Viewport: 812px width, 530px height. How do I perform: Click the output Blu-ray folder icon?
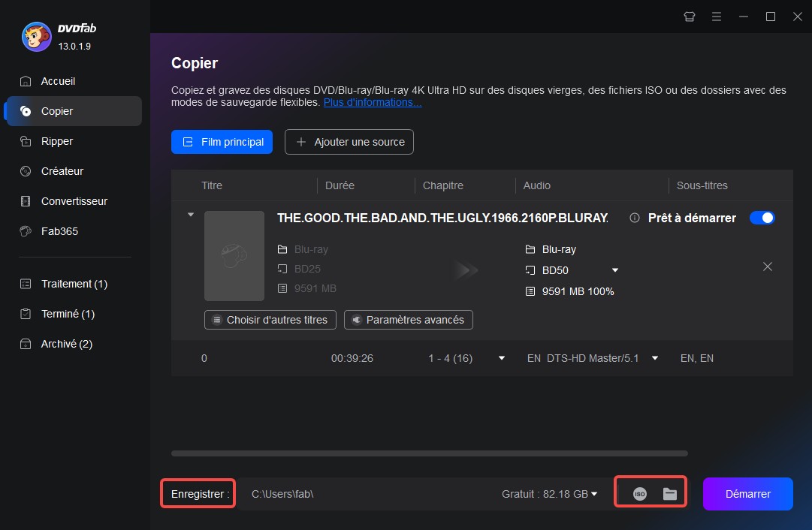click(x=530, y=249)
